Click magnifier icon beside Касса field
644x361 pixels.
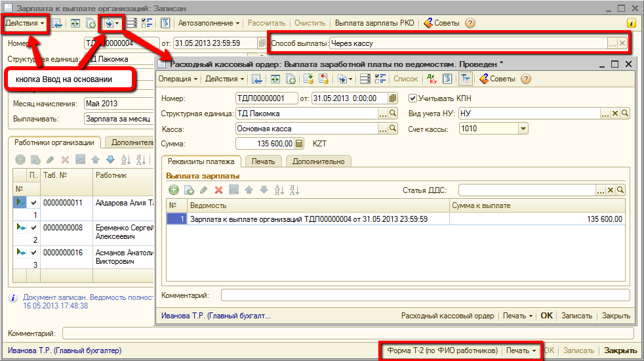point(393,129)
